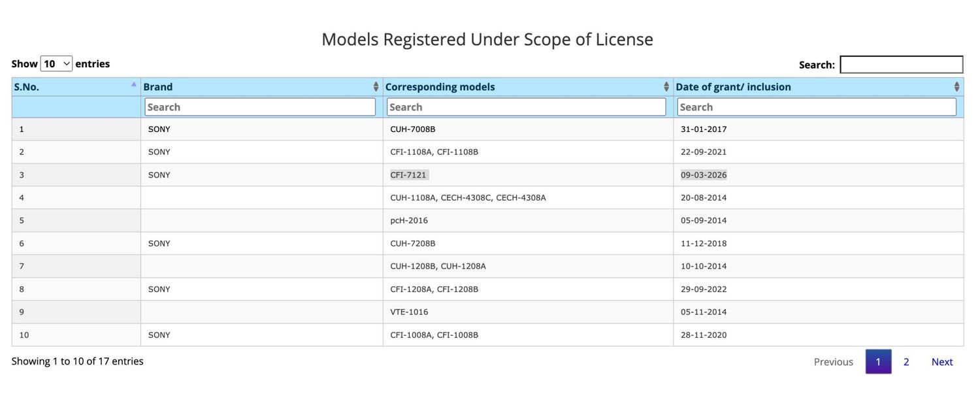
Task: Click the Brand column search field
Action: coord(260,107)
